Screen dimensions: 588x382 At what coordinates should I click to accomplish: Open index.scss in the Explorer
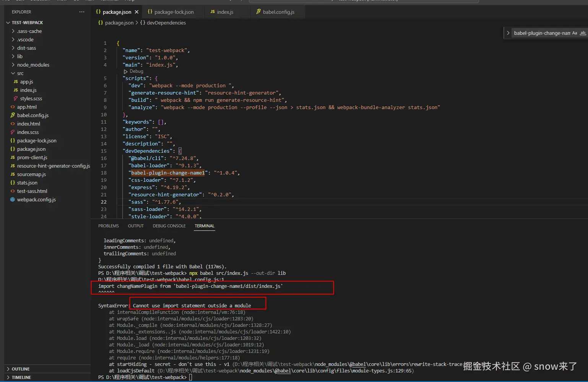[28, 132]
